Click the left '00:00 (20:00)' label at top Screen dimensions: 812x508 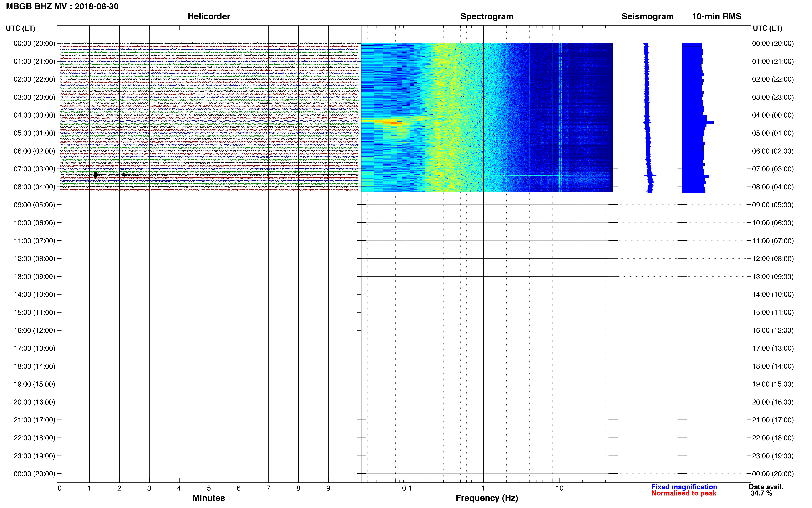[34, 43]
